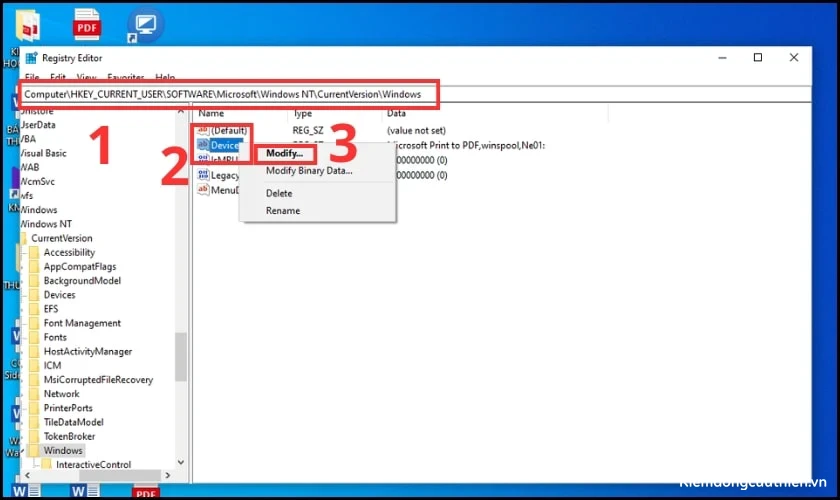Maximize the Registry Editor window
The width and height of the screenshot is (840, 500).
tap(758, 57)
